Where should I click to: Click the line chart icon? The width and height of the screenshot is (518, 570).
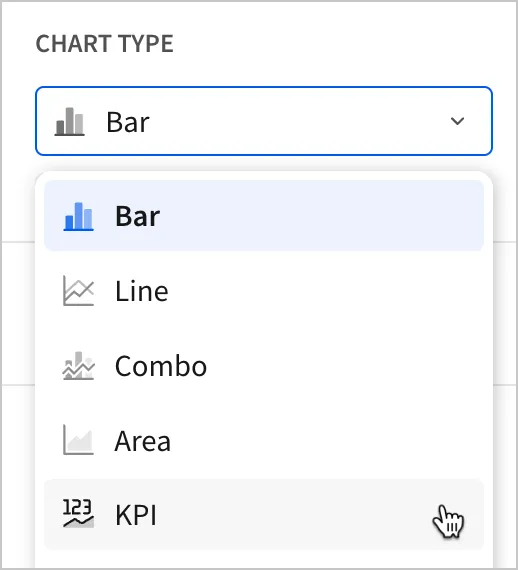[79, 291]
